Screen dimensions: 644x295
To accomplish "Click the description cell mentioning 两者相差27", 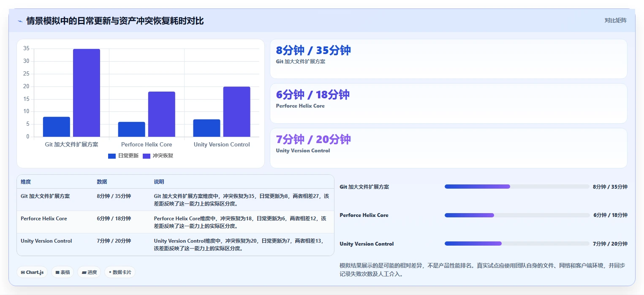I will pyautogui.click(x=241, y=200).
